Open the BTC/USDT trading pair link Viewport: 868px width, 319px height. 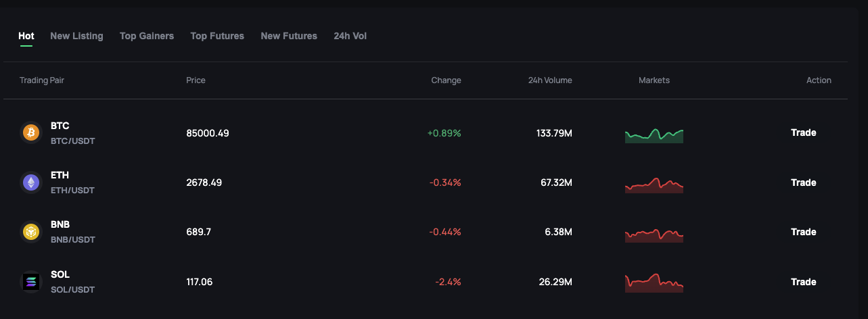click(x=73, y=141)
